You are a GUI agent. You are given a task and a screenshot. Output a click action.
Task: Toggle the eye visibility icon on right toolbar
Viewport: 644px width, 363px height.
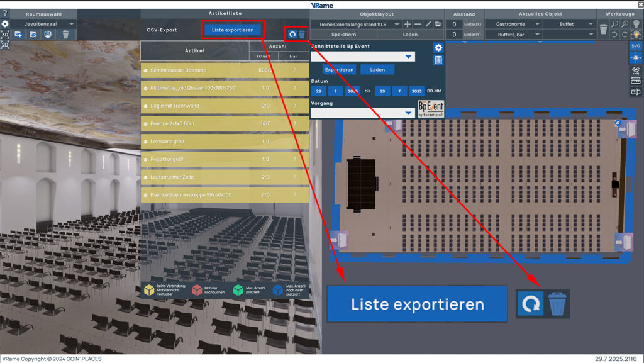coord(636,70)
